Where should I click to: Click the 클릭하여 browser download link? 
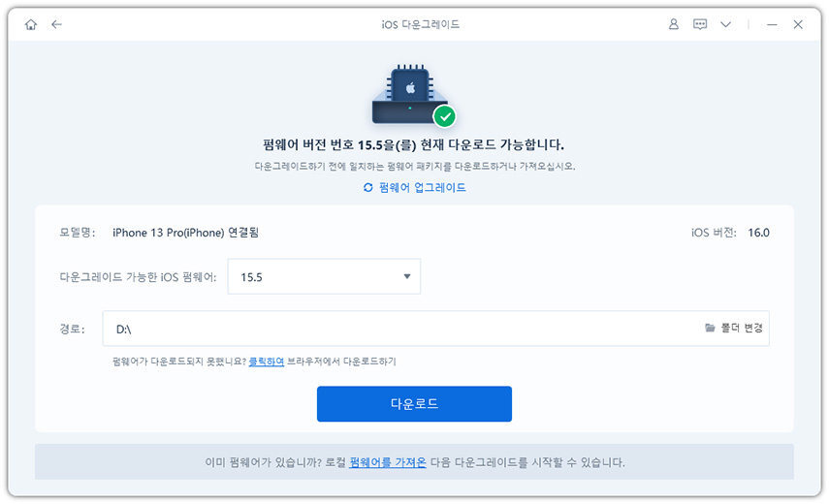(x=267, y=362)
